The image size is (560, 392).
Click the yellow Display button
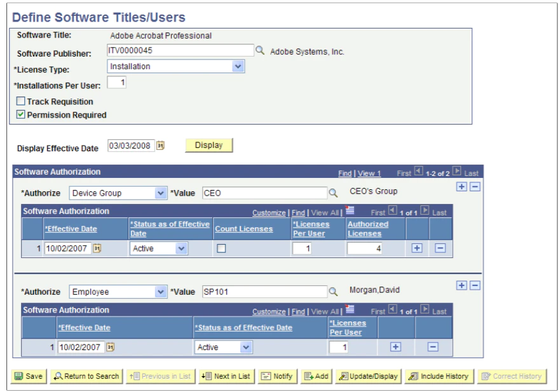209,145
